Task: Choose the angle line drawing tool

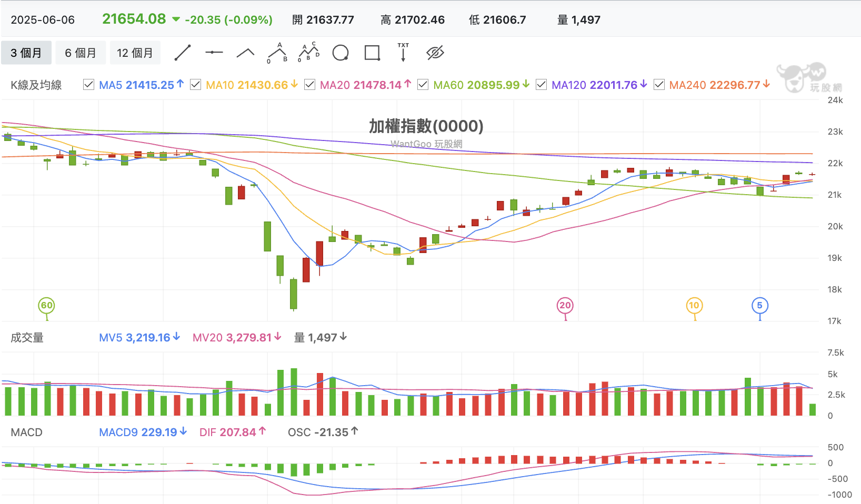Action: click(x=246, y=53)
